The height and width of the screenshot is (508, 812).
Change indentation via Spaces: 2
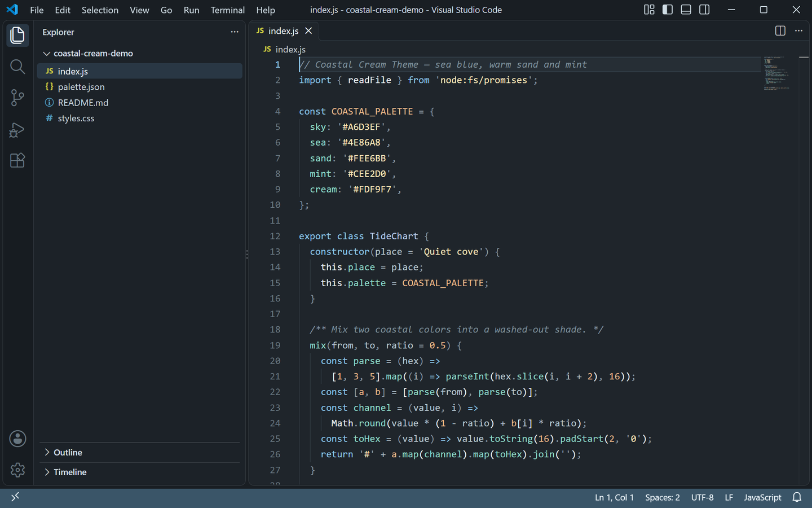(x=663, y=497)
